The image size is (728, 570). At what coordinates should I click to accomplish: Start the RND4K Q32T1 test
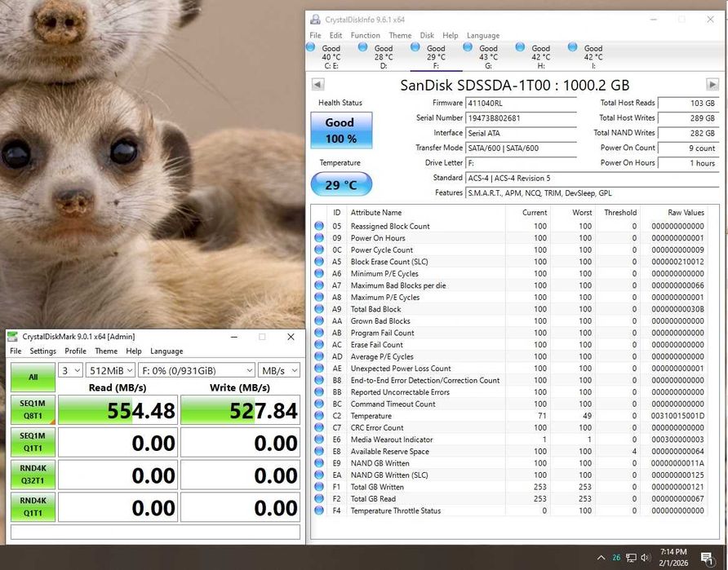click(33, 475)
